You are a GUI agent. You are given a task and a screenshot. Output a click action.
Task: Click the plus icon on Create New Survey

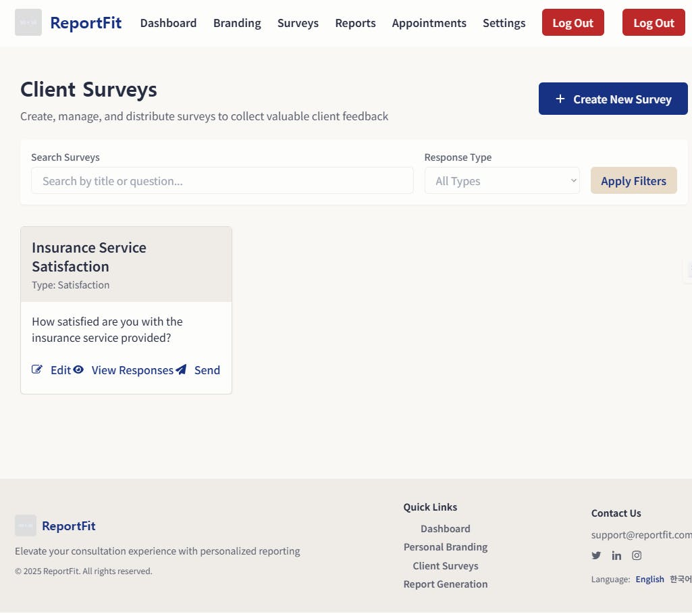tap(560, 99)
